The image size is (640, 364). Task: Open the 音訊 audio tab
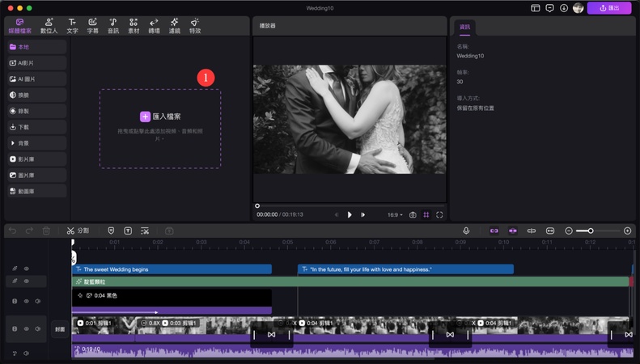coord(113,25)
